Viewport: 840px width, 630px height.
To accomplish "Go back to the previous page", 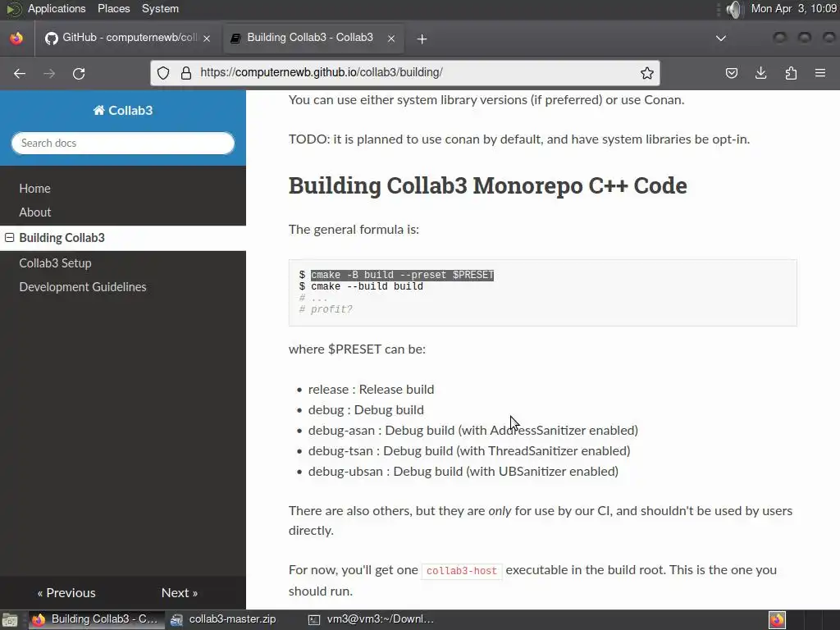I will (x=20, y=73).
